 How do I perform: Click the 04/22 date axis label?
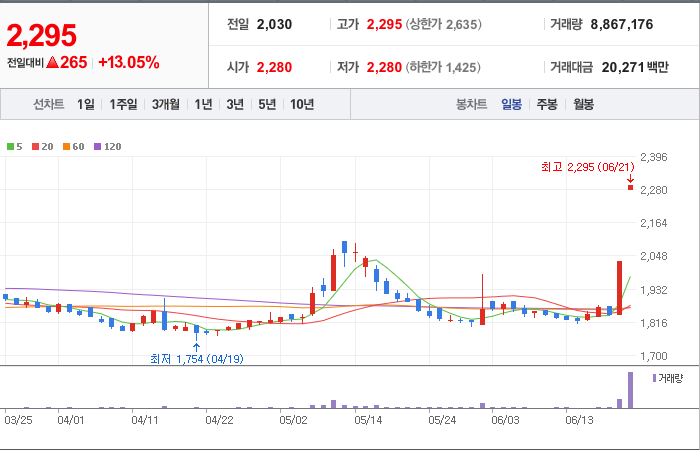pos(219,421)
